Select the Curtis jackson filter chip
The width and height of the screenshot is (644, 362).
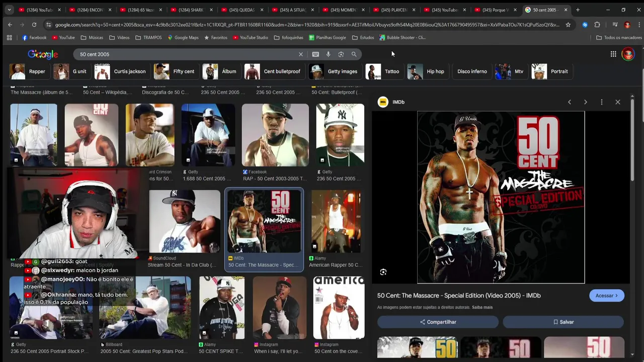pyautogui.click(x=122, y=71)
